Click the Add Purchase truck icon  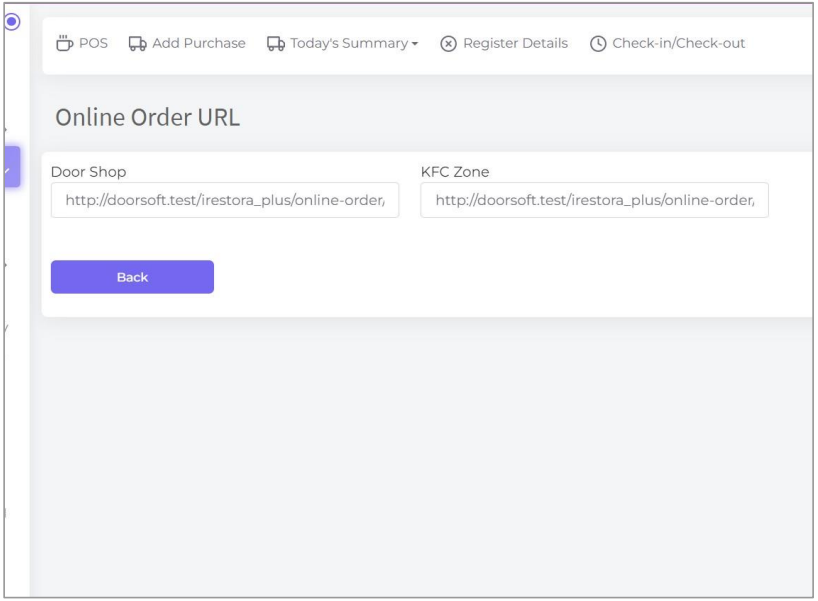[138, 44]
